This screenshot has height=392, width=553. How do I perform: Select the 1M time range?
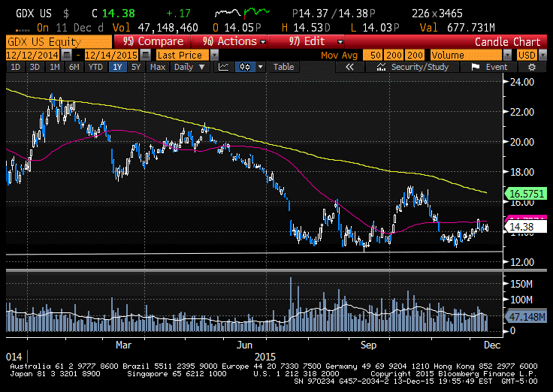tap(54, 67)
